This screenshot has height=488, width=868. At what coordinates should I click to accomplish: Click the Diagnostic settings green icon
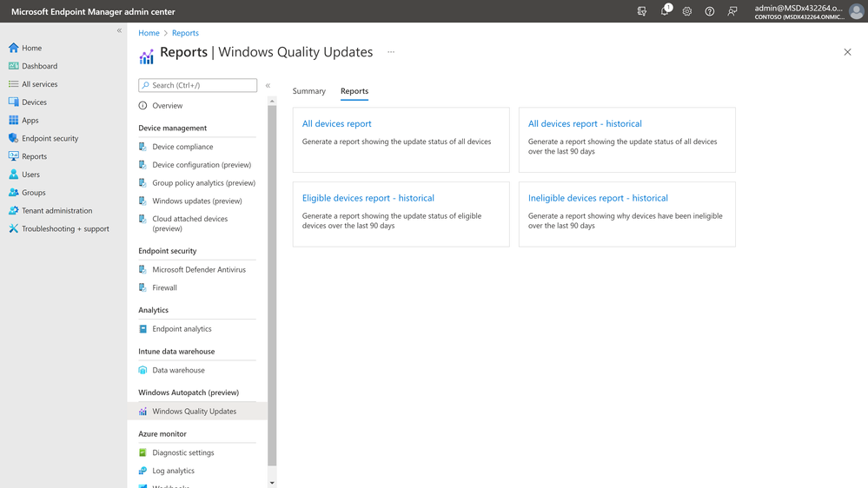point(142,452)
